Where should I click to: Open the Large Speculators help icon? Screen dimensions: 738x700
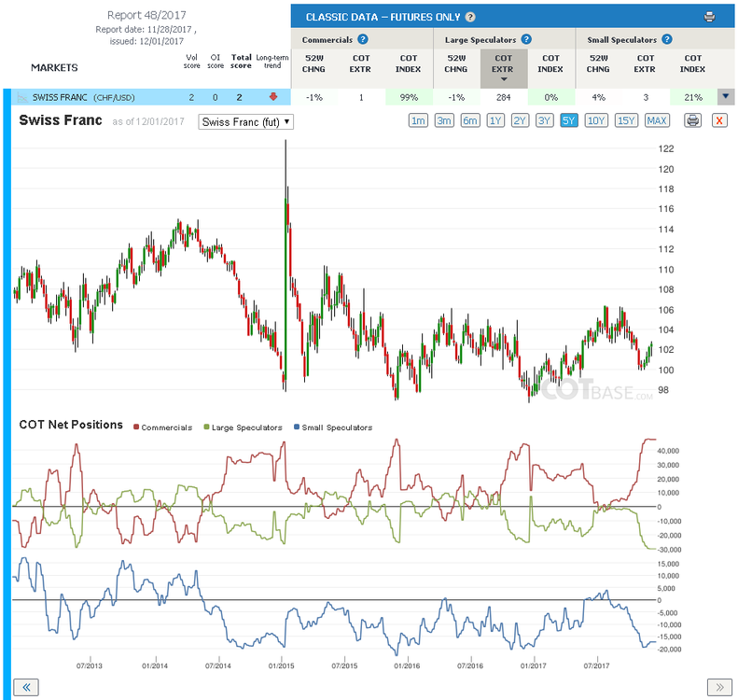[526, 39]
